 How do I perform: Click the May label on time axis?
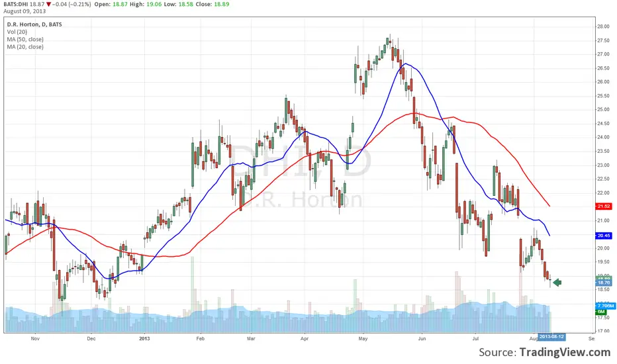[363, 338]
